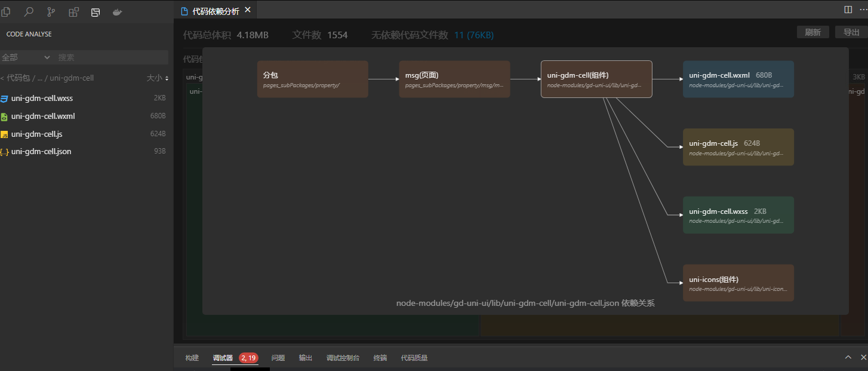The height and width of the screenshot is (371, 868).
Task: Maximize bottom panel with chevron-up icon
Action: 848,357
